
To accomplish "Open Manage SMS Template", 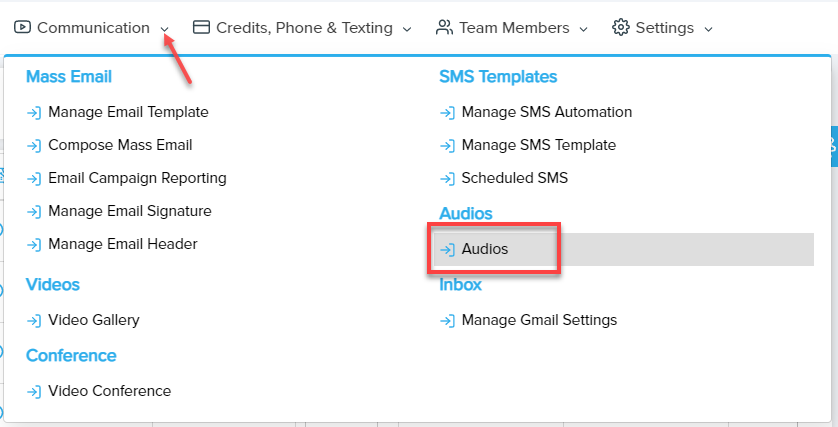I will tap(538, 145).
